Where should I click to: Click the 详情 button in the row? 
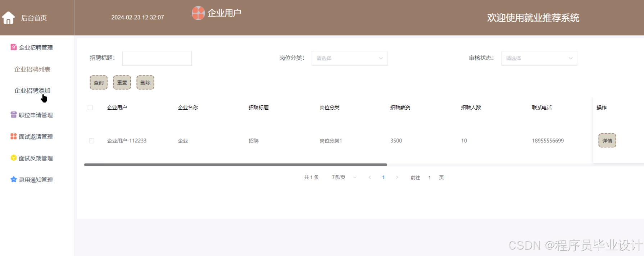607,141
